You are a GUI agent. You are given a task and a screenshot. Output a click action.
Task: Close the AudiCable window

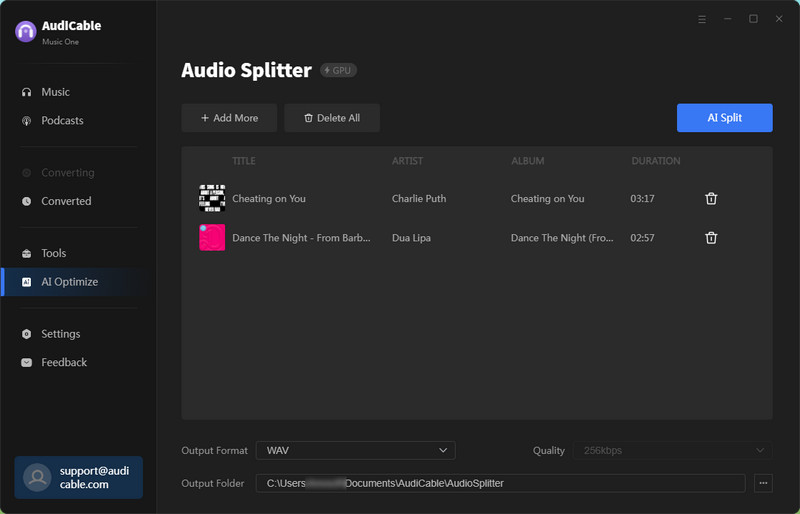tap(779, 19)
